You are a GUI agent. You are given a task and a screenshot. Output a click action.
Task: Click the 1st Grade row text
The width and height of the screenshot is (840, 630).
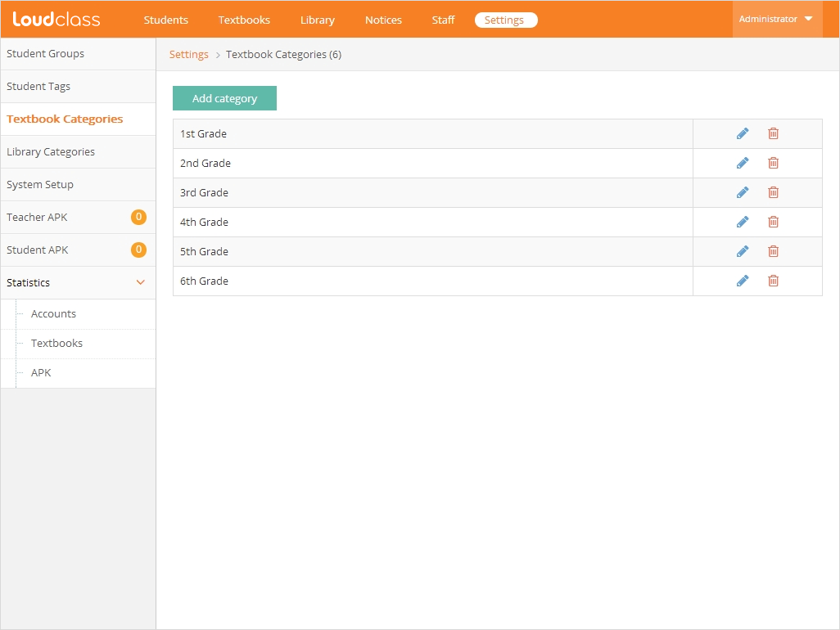click(203, 134)
